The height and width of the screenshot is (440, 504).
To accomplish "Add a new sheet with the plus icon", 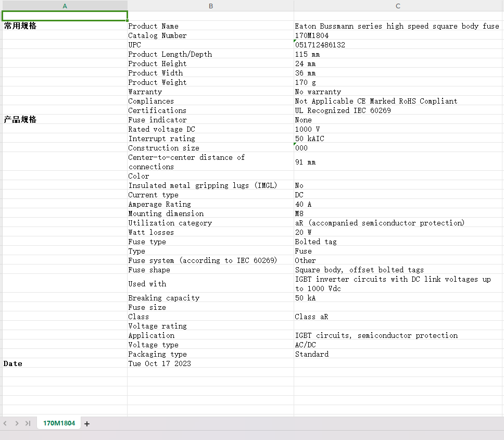I will [x=87, y=424].
